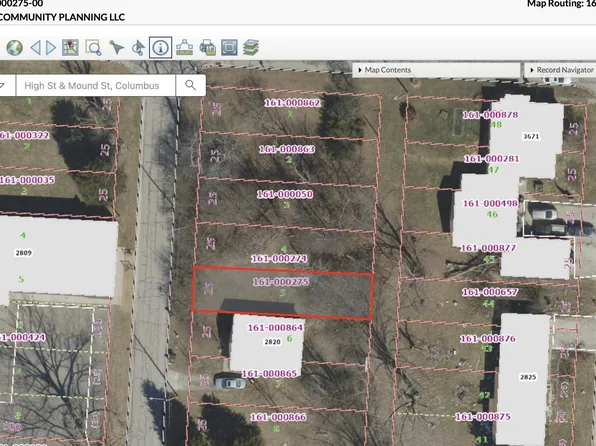The image size is (596, 446).
Task: Click parcel label 161-000035
Action: tap(27, 180)
